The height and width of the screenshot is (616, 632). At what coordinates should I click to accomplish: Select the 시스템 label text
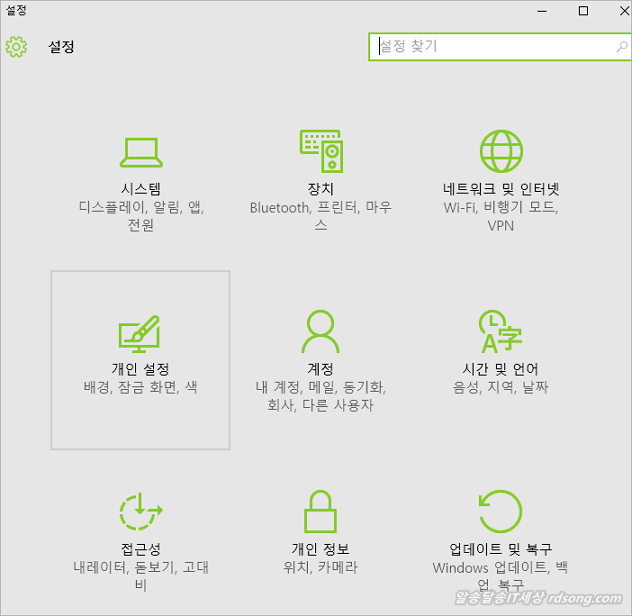click(140, 188)
